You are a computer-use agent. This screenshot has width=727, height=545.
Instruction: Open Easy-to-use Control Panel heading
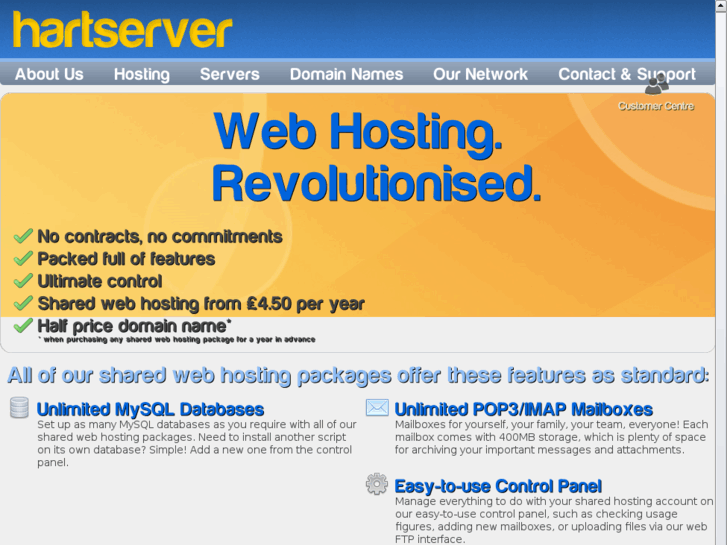coord(498,487)
